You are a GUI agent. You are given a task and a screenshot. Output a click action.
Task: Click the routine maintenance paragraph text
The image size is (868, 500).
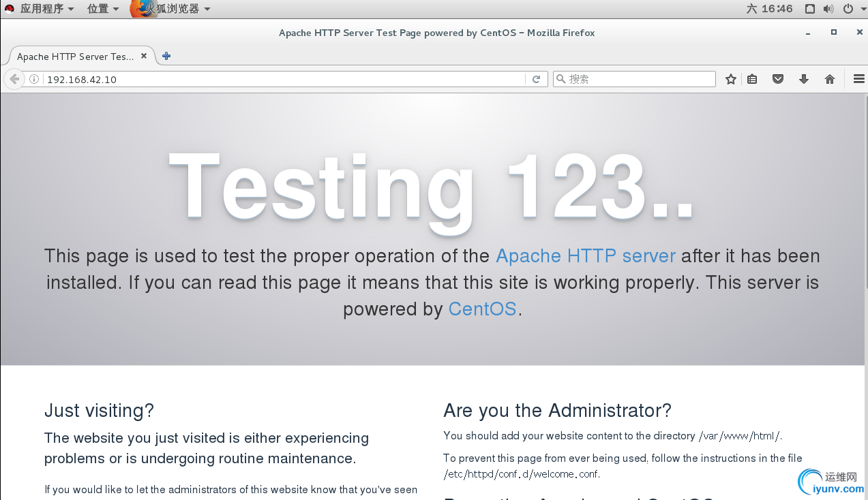pyautogui.click(x=207, y=448)
